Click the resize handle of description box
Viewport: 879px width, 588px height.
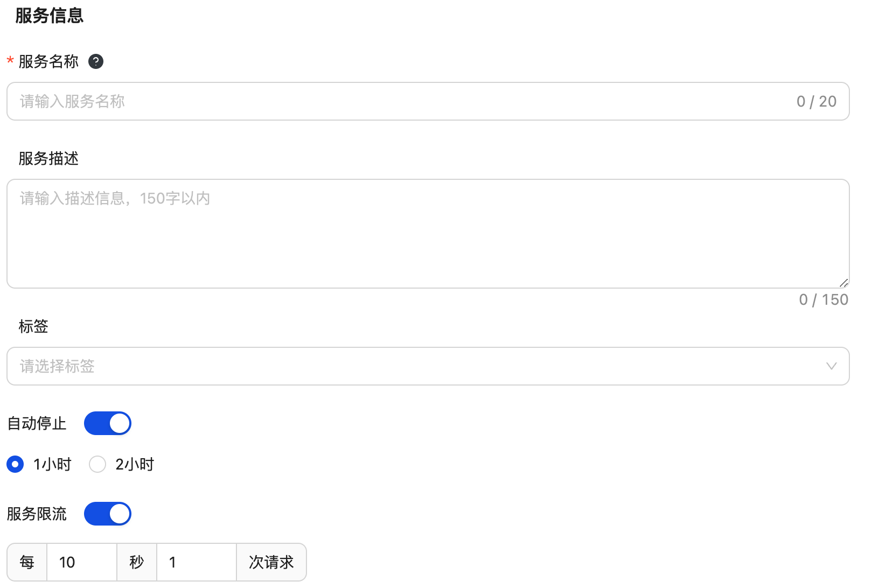[843, 283]
